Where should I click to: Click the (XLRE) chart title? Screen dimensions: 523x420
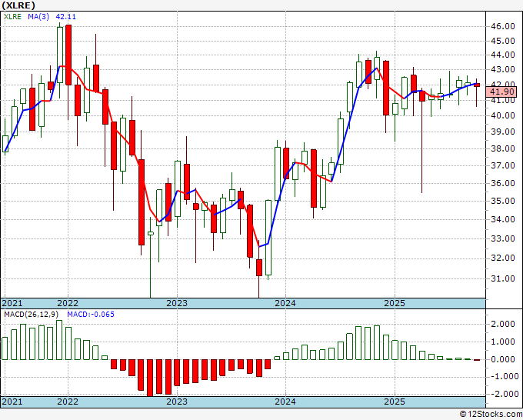tap(18, 5)
